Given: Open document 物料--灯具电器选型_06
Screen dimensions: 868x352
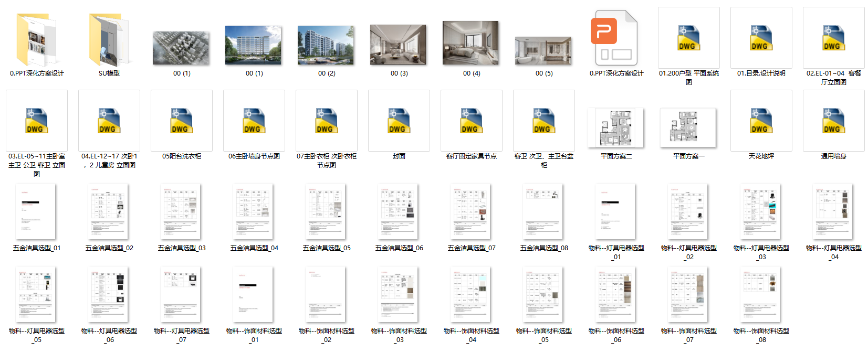Looking at the screenshot, I should coord(108,294).
